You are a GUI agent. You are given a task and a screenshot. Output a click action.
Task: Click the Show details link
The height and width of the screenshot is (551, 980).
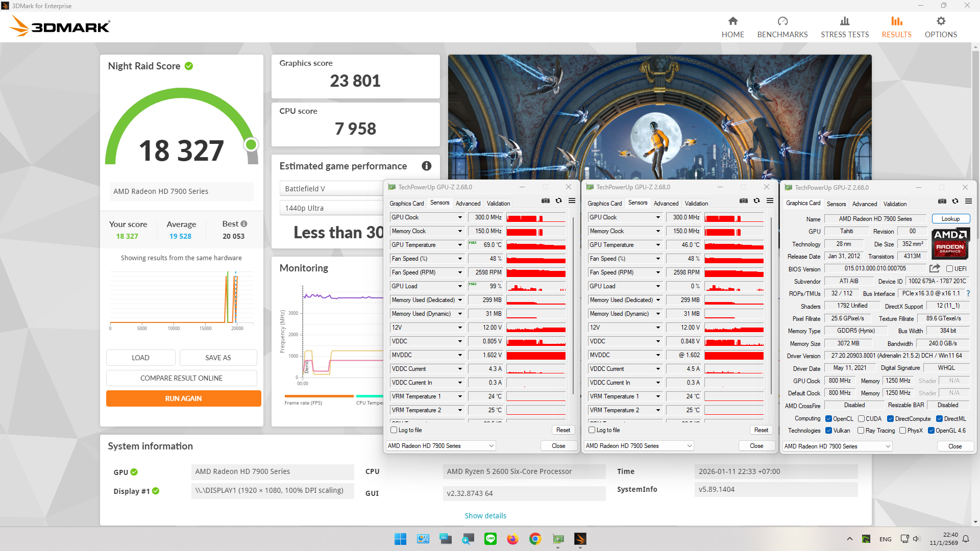click(x=485, y=516)
